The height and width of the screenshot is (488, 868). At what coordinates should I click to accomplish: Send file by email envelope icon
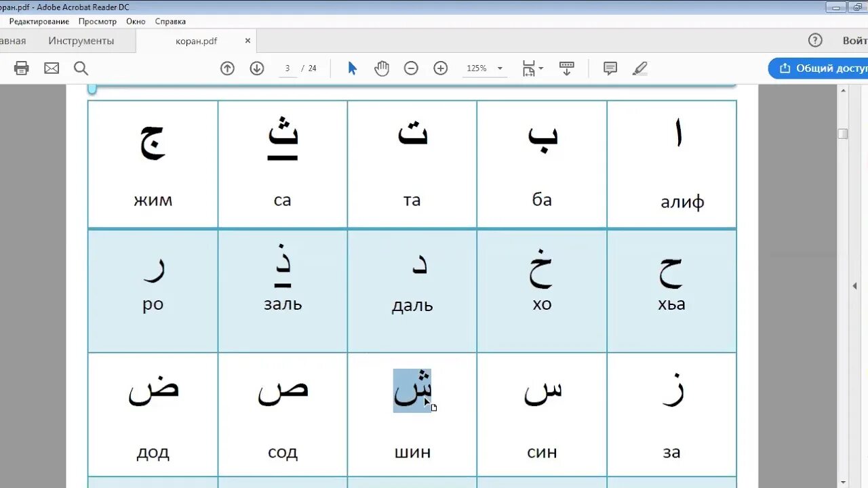52,68
